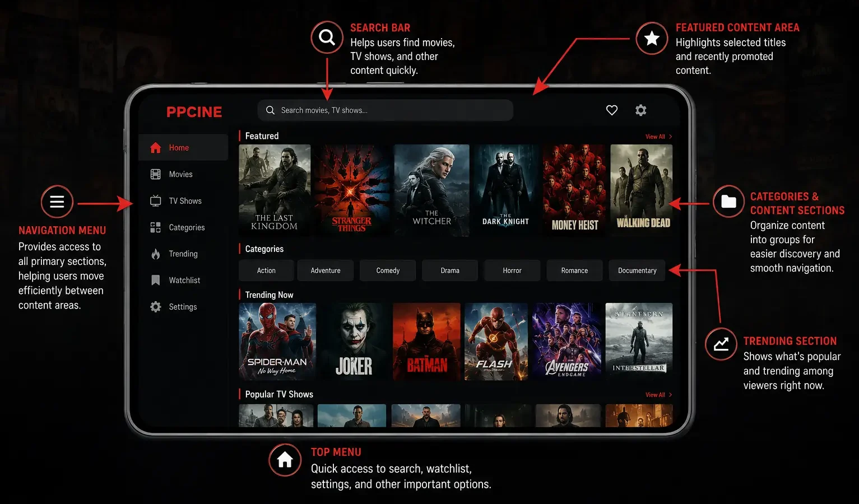Open The Last Kingdom poster

275,190
